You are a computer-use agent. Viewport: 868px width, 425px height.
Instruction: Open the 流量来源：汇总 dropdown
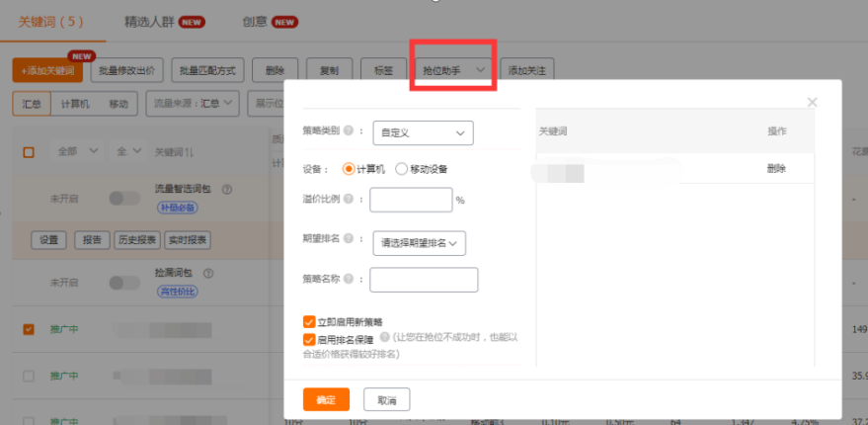pyautogui.click(x=193, y=104)
